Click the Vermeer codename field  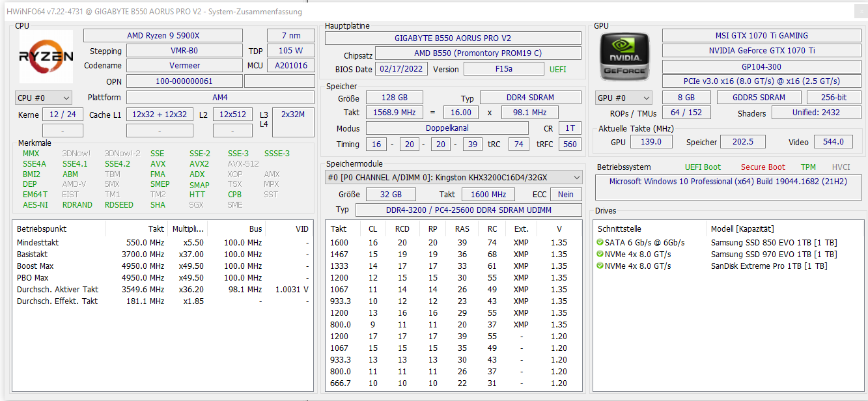point(184,66)
